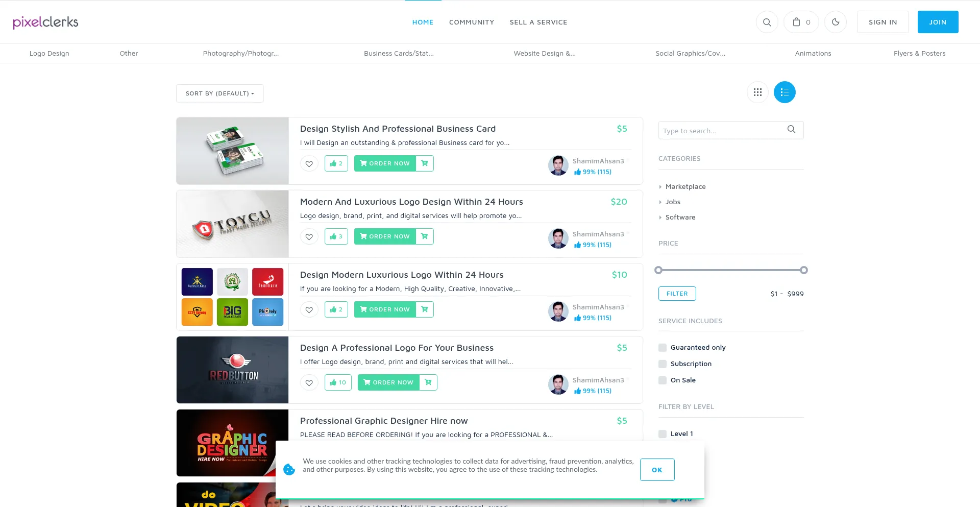980x507 pixels.
Task: Add Design A Professional Logo to cart
Action: [428, 382]
